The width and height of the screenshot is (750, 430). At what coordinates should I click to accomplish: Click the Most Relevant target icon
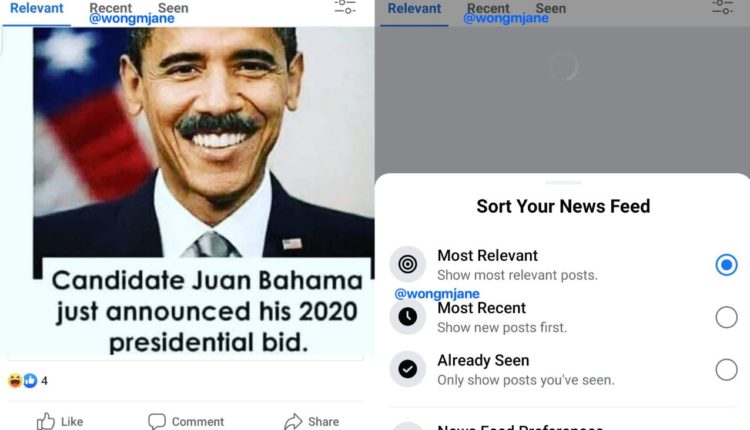coord(407,265)
